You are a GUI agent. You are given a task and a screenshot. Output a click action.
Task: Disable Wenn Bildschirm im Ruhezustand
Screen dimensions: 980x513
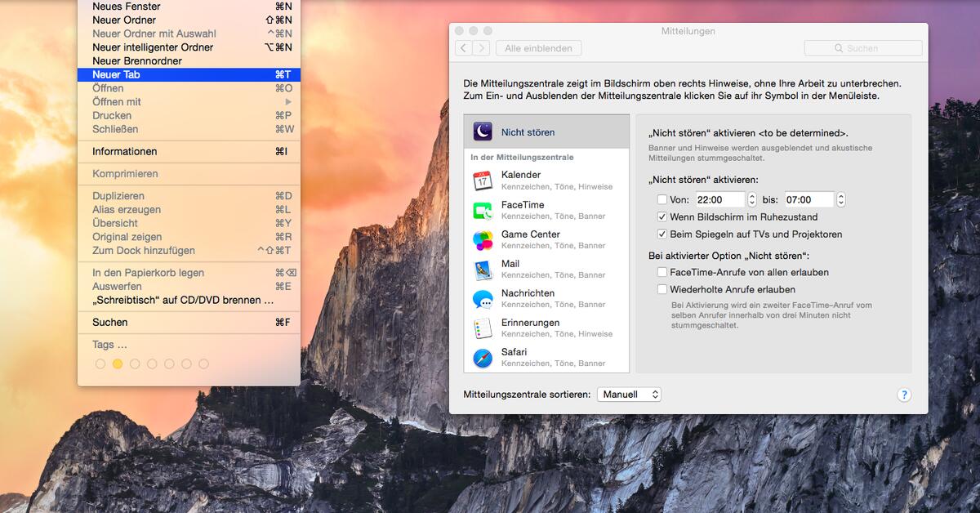661,216
